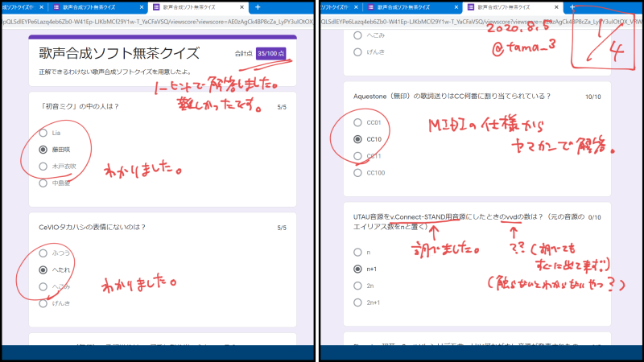Click the Aquestone CC number question text
644x362 pixels.
pyautogui.click(x=452, y=96)
